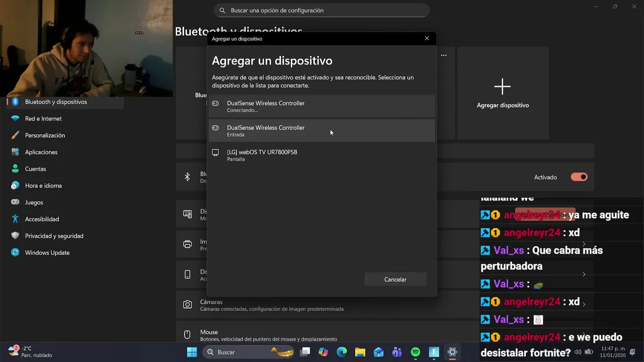
Task: Click the Privacidad y seguridad shield icon
Action: tap(15, 236)
